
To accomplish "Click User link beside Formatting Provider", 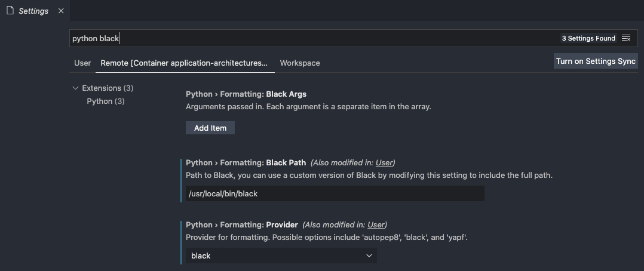I will coord(376,224).
